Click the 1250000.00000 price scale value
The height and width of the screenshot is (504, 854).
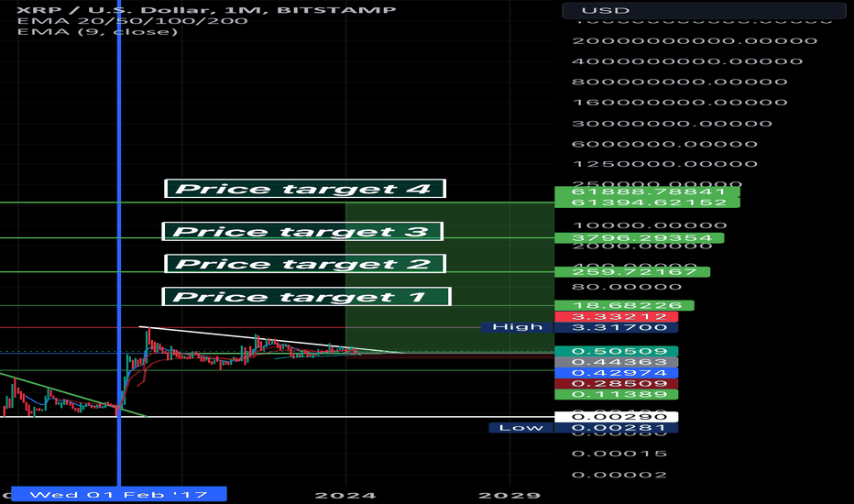pos(664,163)
